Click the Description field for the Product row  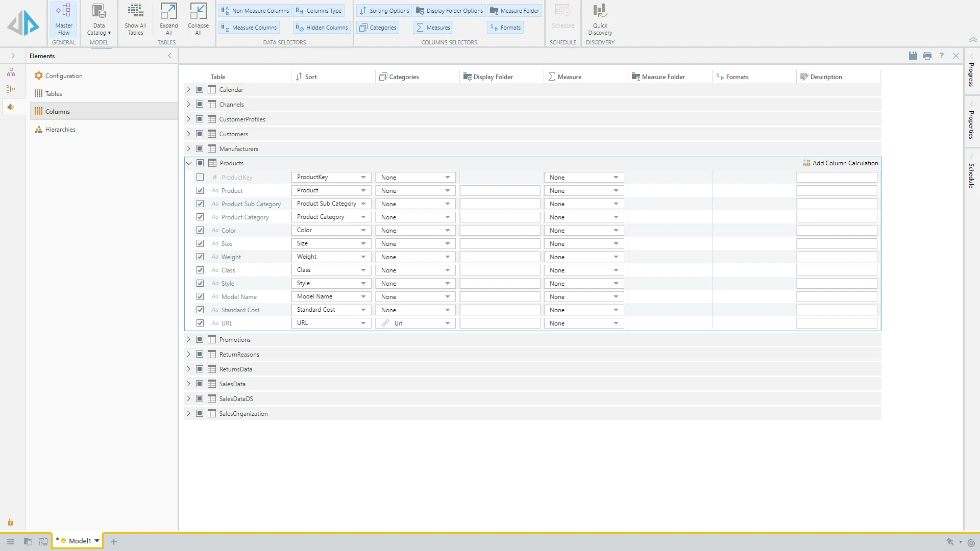pyautogui.click(x=837, y=191)
